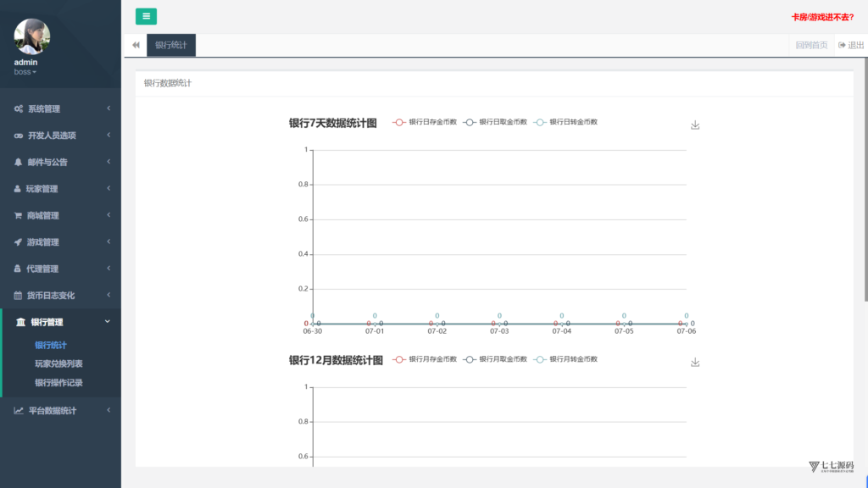Collapse the 银行管理 menu chevron
868x488 pixels.
[x=108, y=321]
